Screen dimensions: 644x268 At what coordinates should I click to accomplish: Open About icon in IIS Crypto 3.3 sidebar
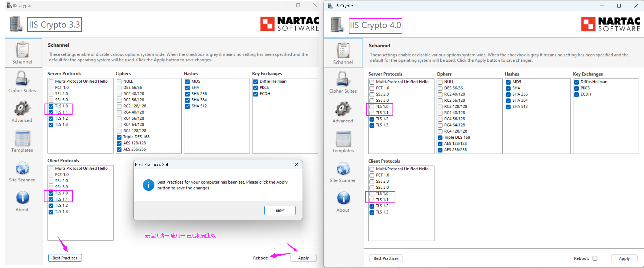tap(22, 201)
